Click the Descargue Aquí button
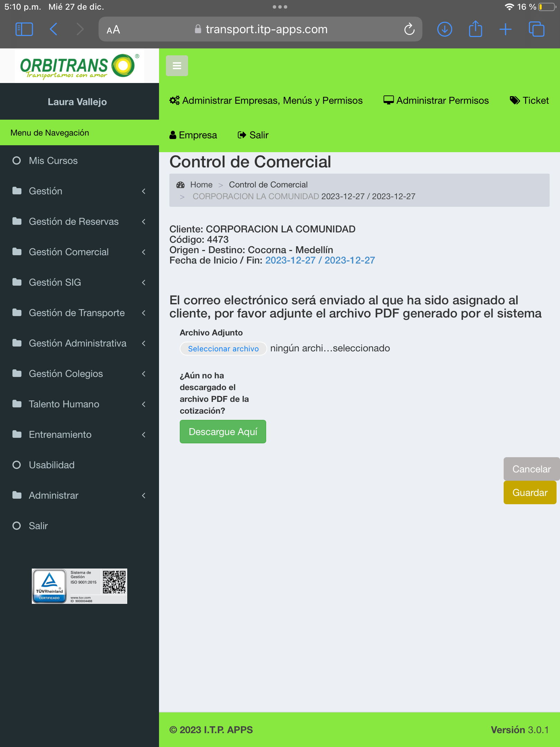This screenshot has height=747, width=560. [x=223, y=432]
